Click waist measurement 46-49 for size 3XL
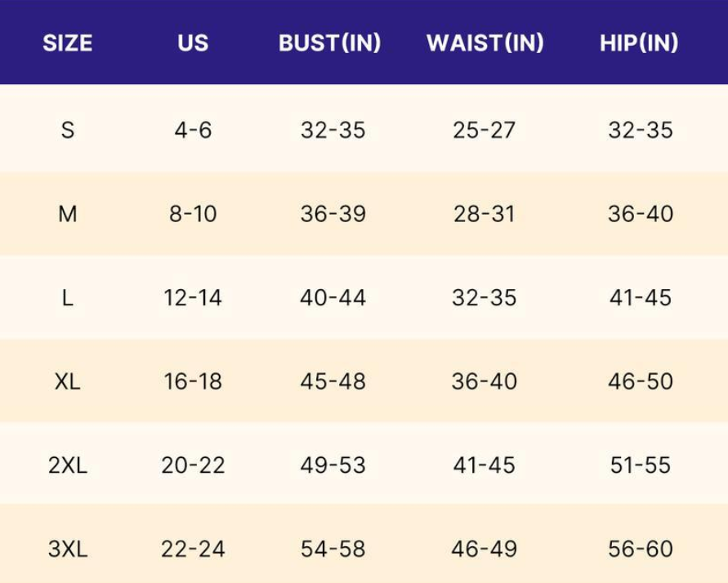 point(485,549)
